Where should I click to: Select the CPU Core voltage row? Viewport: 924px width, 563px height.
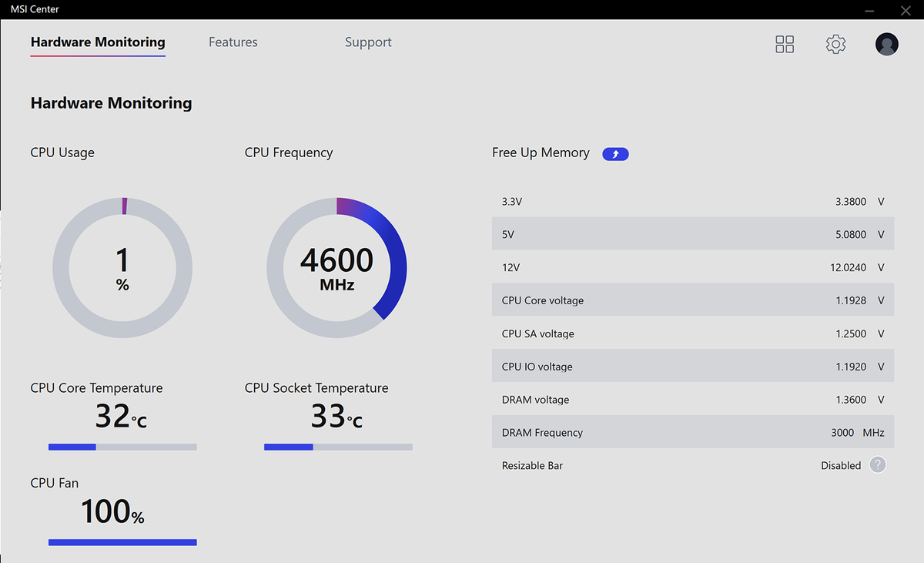click(x=693, y=300)
